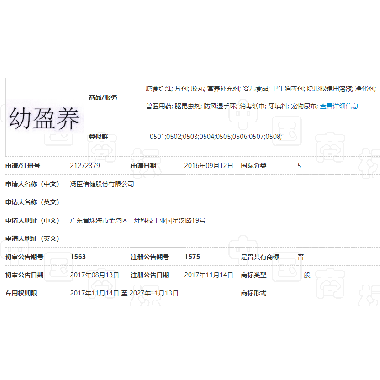Click the application date value 2016年09月12日
The width and height of the screenshot is (380, 380).
coord(208,165)
